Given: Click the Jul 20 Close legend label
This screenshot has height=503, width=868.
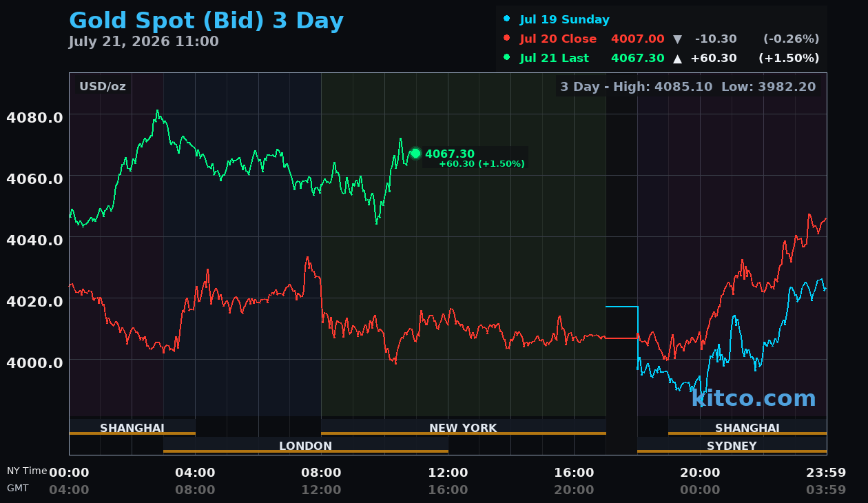Looking at the screenshot, I should pos(558,39).
